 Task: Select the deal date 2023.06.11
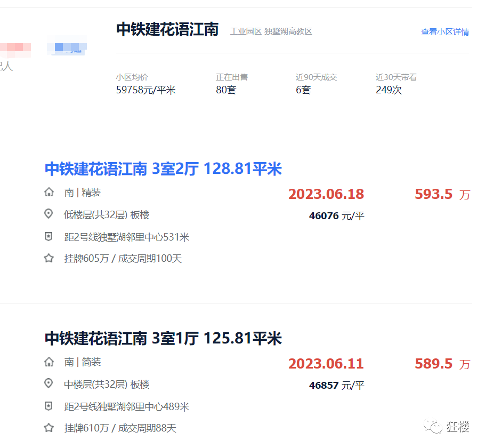[x=326, y=364]
